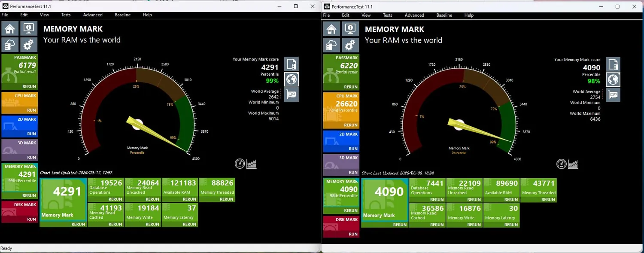Screen dimensions: 644x253
Task: Open the home icon in the right window
Action: point(331,29)
